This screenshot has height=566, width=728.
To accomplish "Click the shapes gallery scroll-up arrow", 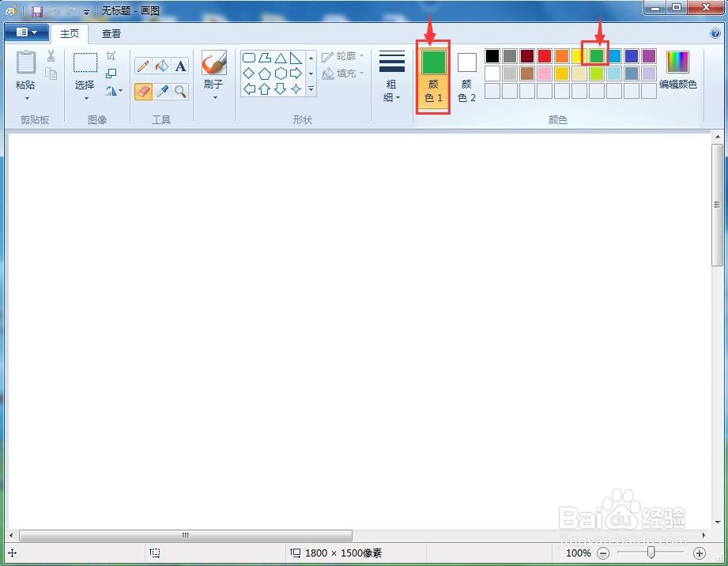I will (x=311, y=58).
